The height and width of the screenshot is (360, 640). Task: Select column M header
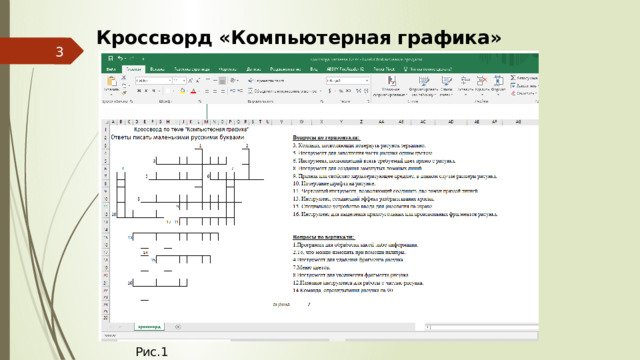pyautogui.click(x=207, y=122)
